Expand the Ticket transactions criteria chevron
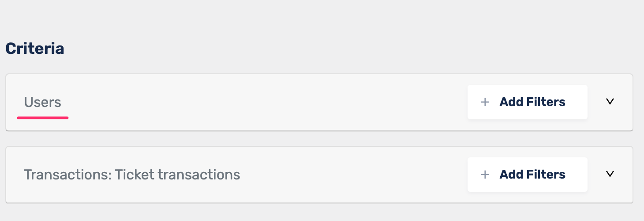Image resolution: width=644 pixels, height=221 pixels. point(610,174)
